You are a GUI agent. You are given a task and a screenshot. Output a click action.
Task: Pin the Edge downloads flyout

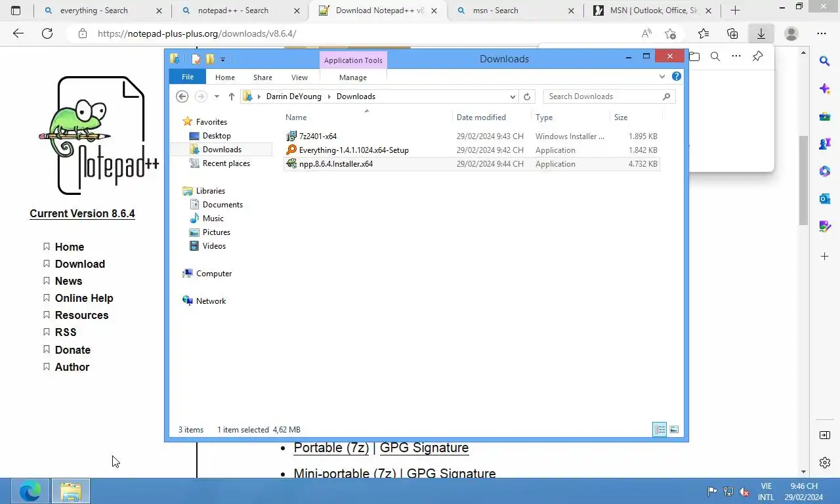tap(757, 56)
